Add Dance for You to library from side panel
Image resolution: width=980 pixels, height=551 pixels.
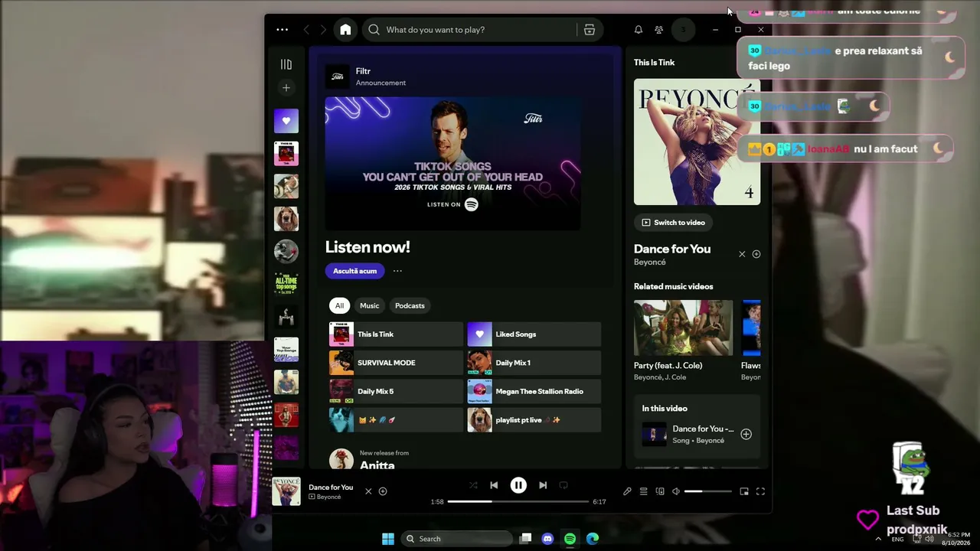756,254
